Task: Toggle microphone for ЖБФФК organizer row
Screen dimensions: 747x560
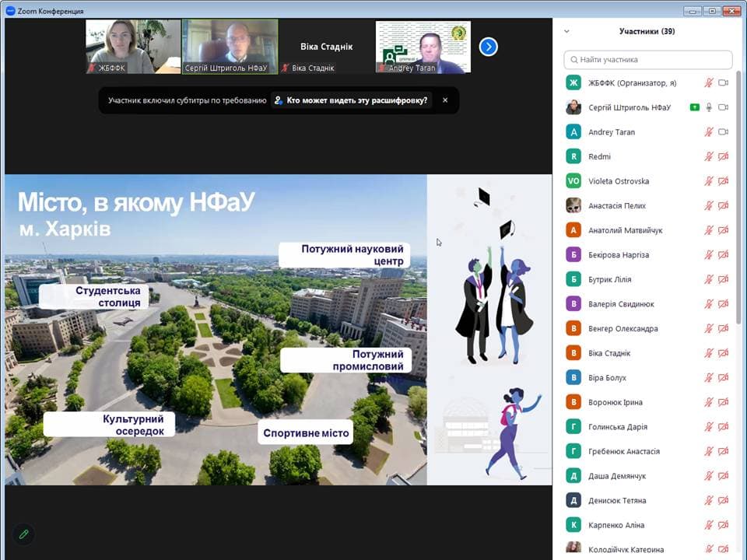Action: pos(709,83)
